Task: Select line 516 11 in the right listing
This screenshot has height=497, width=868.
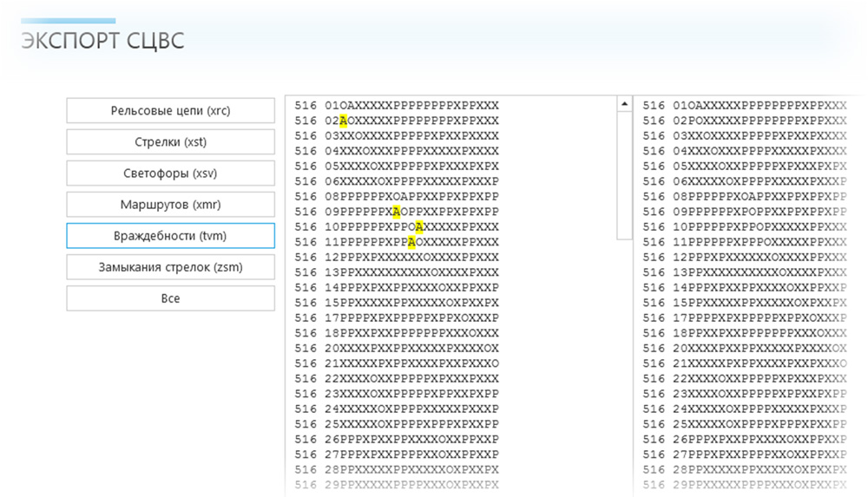Action: tap(745, 242)
